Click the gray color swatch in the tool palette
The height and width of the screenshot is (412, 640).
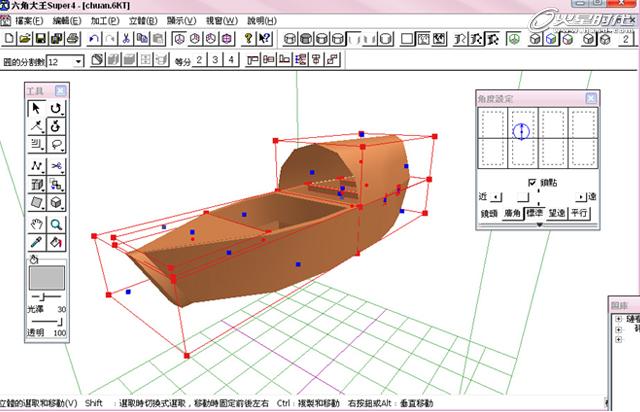(47, 278)
